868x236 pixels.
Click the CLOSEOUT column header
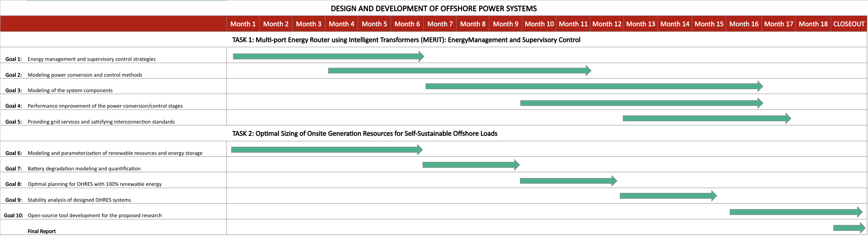(x=849, y=24)
